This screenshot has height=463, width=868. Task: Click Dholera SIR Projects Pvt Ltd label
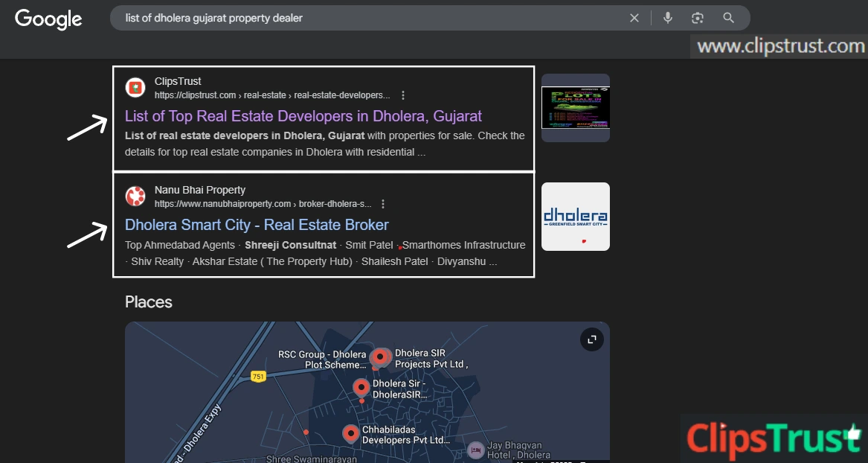432,358
